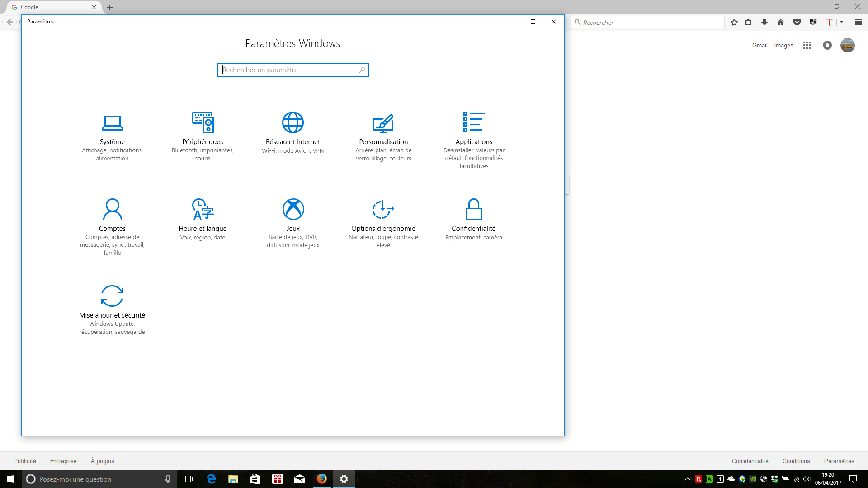Click the Firefox bookmark star icon

(734, 22)
